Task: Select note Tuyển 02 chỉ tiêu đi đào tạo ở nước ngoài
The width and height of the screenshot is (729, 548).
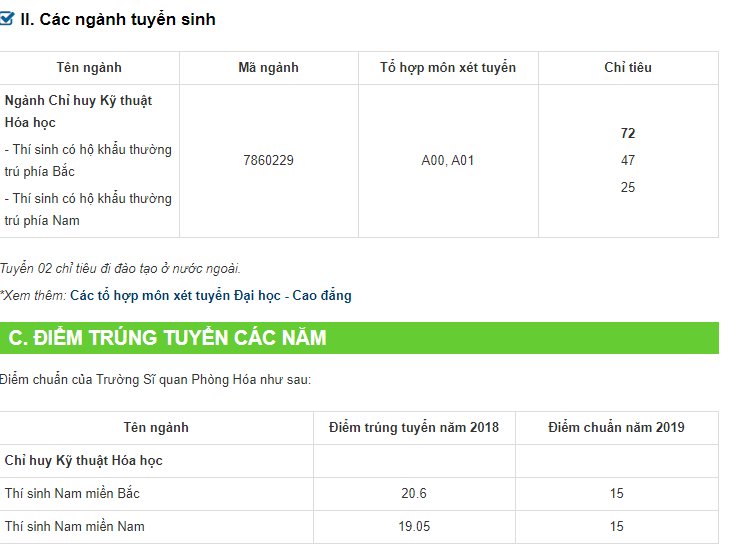Action: tap(120, 269)
